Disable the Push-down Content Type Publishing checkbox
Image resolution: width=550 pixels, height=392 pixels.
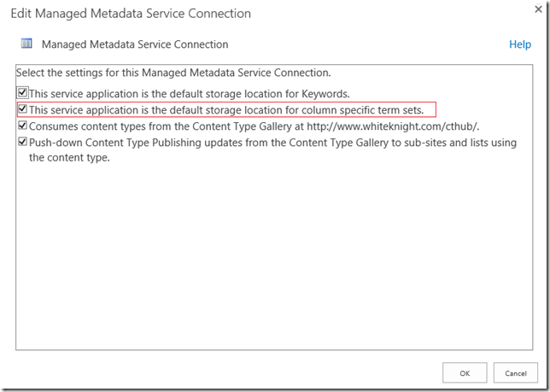tap(23, 143)
